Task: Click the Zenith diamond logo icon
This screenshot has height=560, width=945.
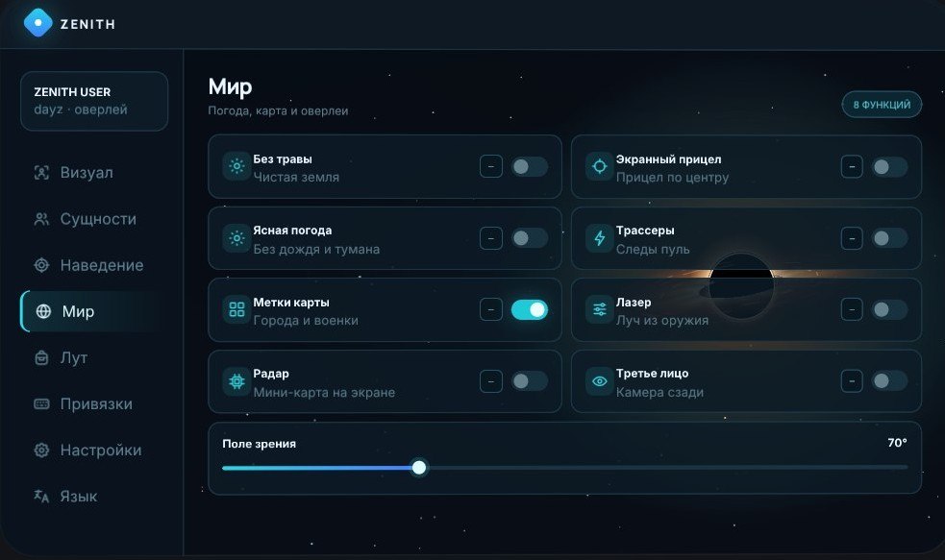Action: click(x=37, y=23)
